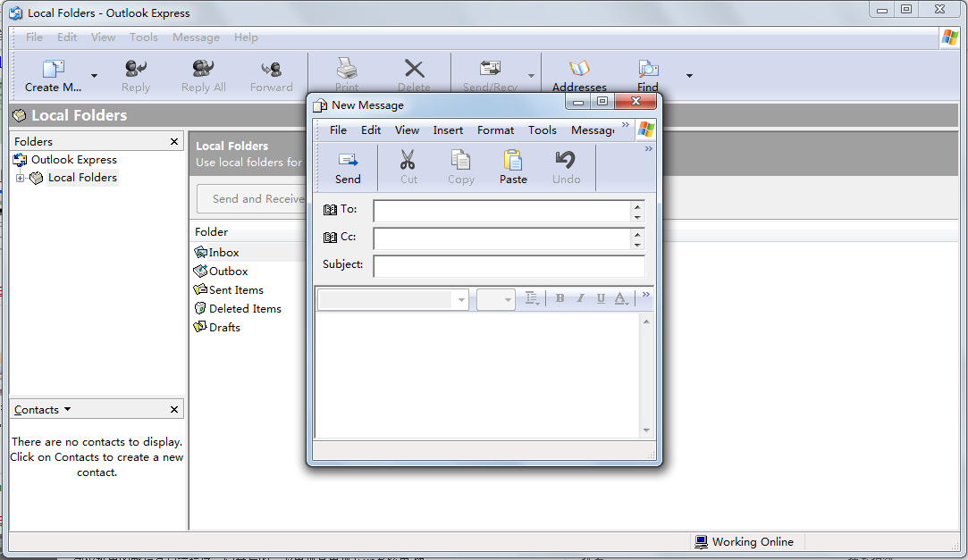The width and height of the screenshot is (968, 560).
Task: Click the Reply All toolbar icon
Action: pos(203,69)
